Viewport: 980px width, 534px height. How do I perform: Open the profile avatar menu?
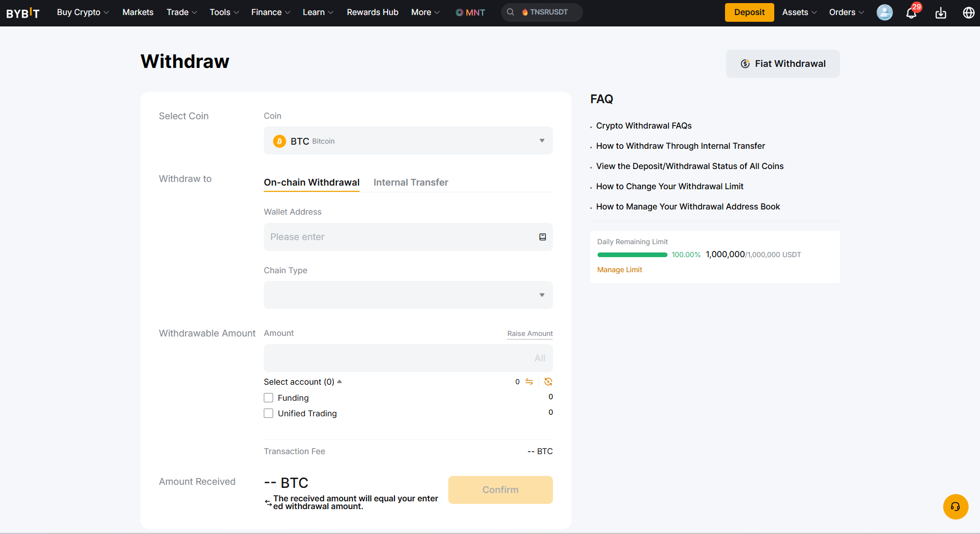pos(884,12)
